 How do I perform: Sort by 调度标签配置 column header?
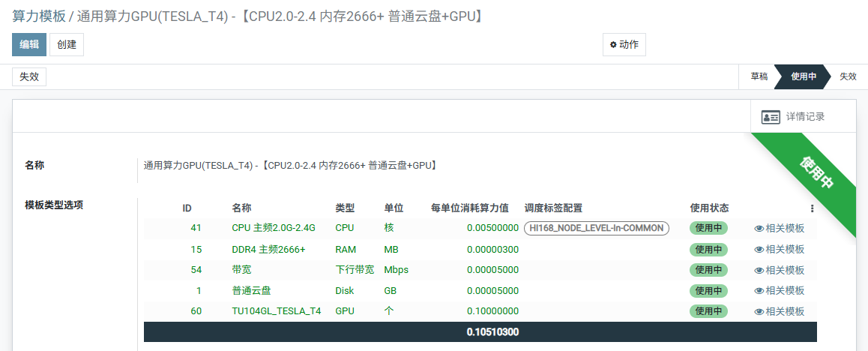coord(553,208)
